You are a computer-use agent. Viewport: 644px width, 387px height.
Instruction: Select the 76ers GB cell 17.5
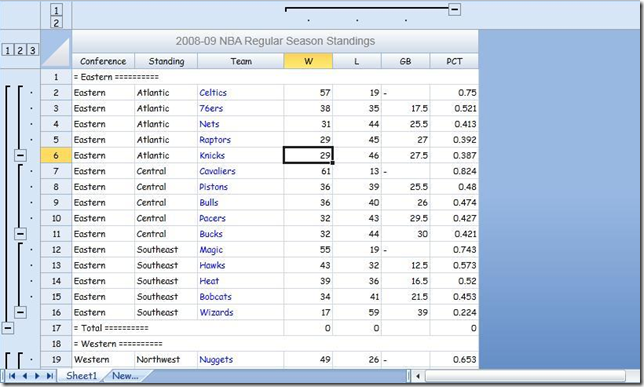(405, 108)
